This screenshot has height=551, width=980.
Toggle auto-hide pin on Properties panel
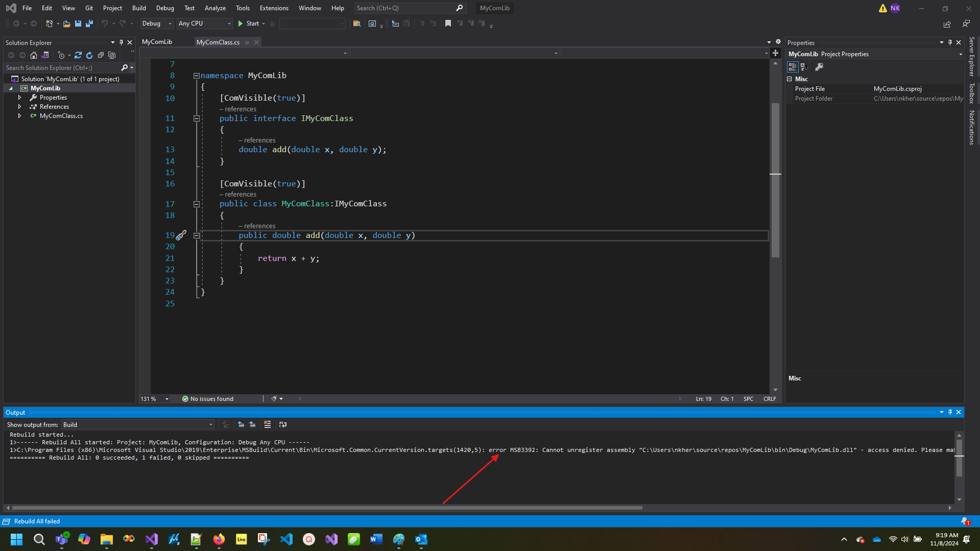pos(950,42)
